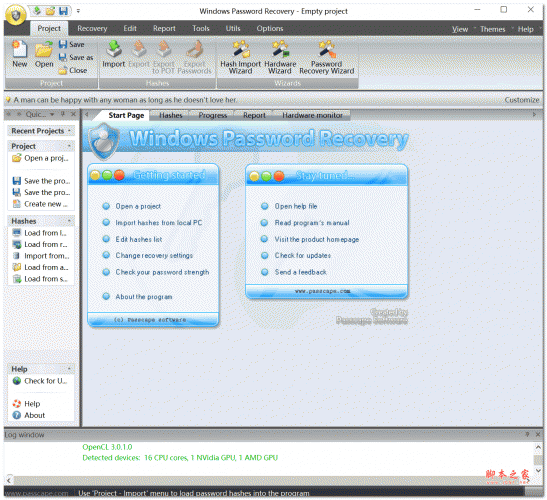This screenshot has width=547, height=500.
Task: Click Open a proj.. in sidebar
Action: coord(41,158)
